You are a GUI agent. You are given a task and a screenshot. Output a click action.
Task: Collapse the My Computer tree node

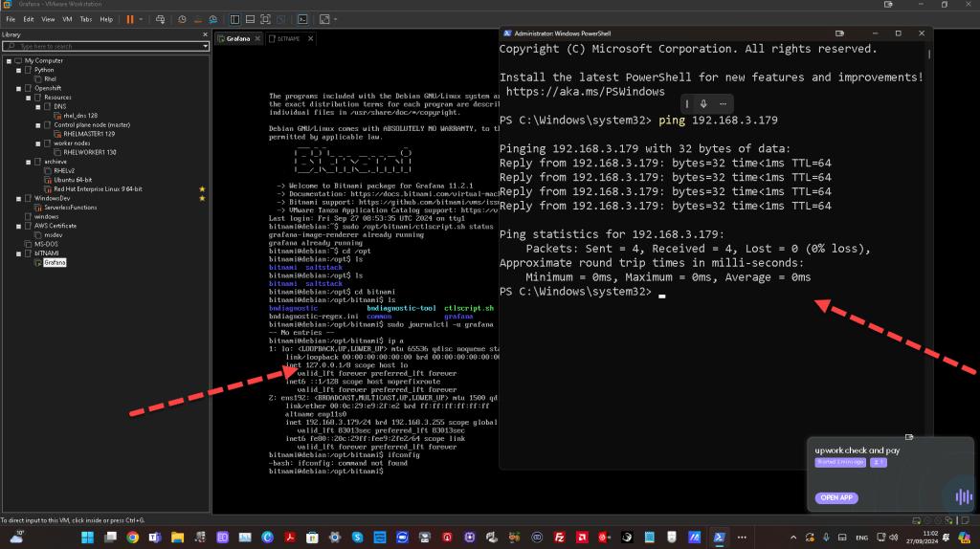tap(9, 61)
